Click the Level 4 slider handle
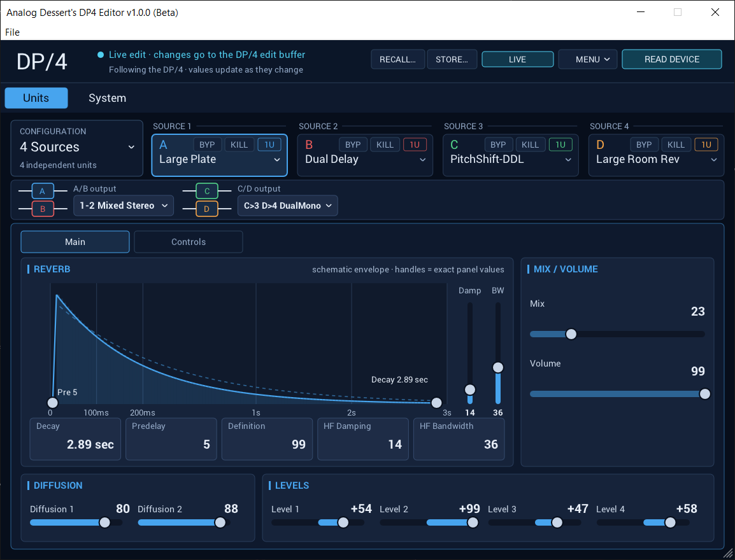The image size is (735, 560). 670,522
